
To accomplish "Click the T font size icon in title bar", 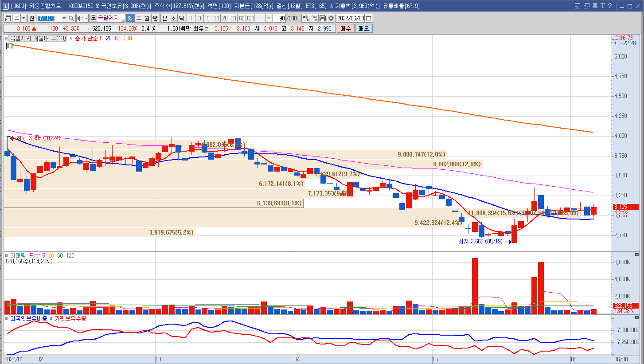I will click(x=602, y=6).
